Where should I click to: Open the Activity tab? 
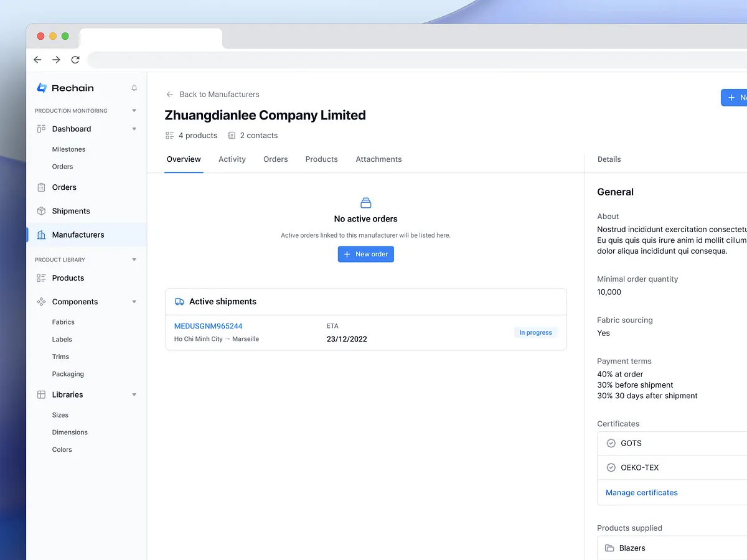232,159
